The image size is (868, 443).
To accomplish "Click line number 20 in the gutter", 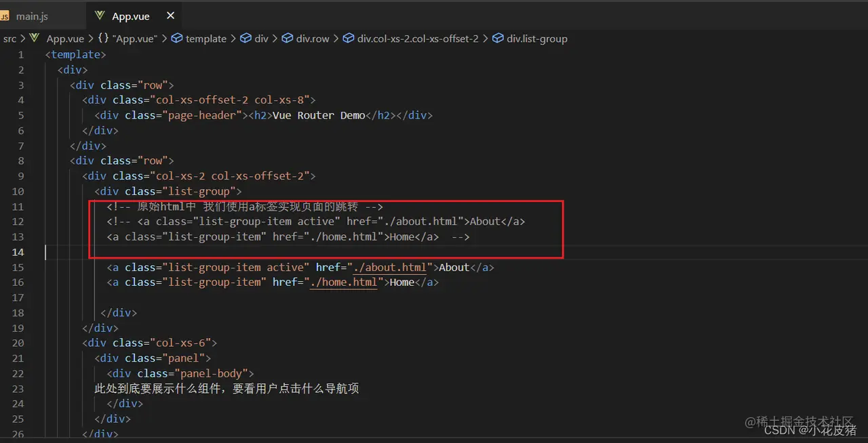I will click(x=18, y=343).
